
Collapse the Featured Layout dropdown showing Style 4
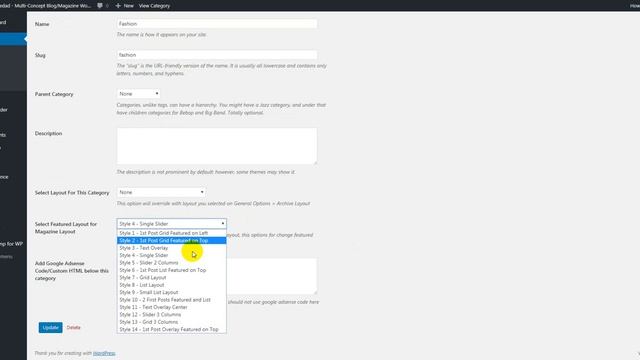[171, 224]
